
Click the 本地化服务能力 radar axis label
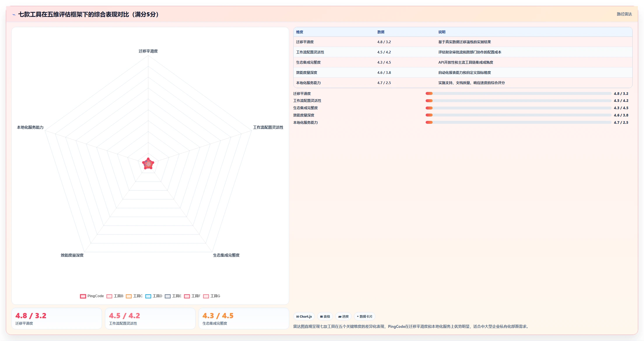pyautogui.click(x=30, y=127)
